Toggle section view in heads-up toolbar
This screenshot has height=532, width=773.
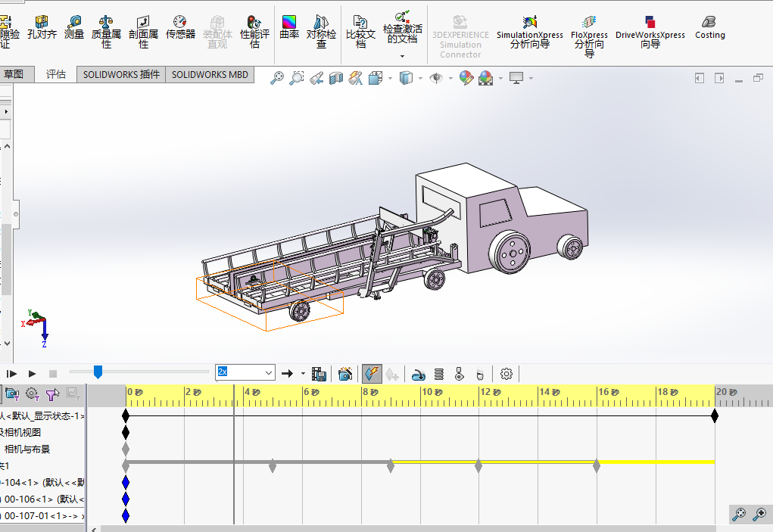[335, 78]
